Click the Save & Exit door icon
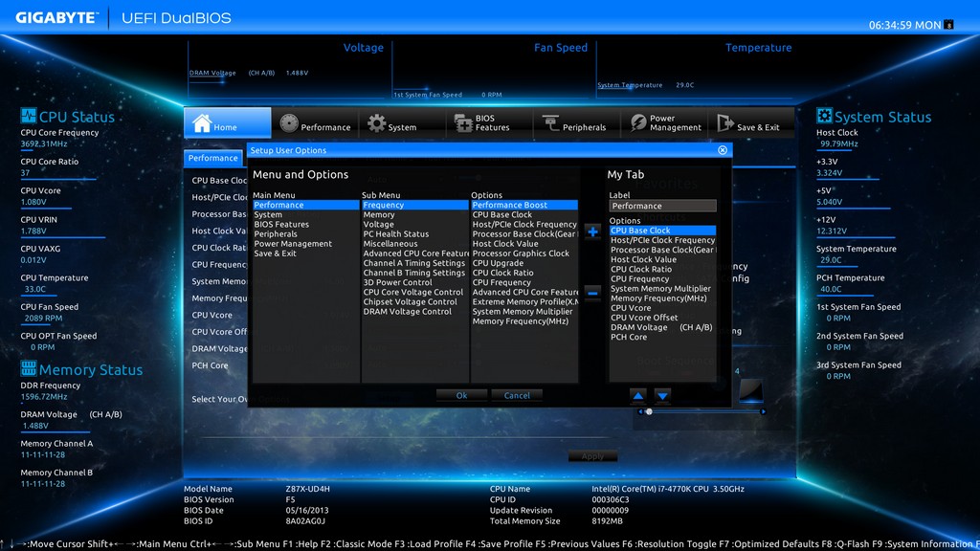Screen dimensions: 980x551 point(725,123)
